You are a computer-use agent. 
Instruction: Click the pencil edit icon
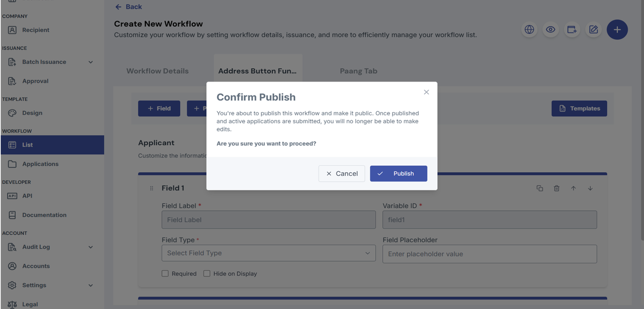(594, 30)
